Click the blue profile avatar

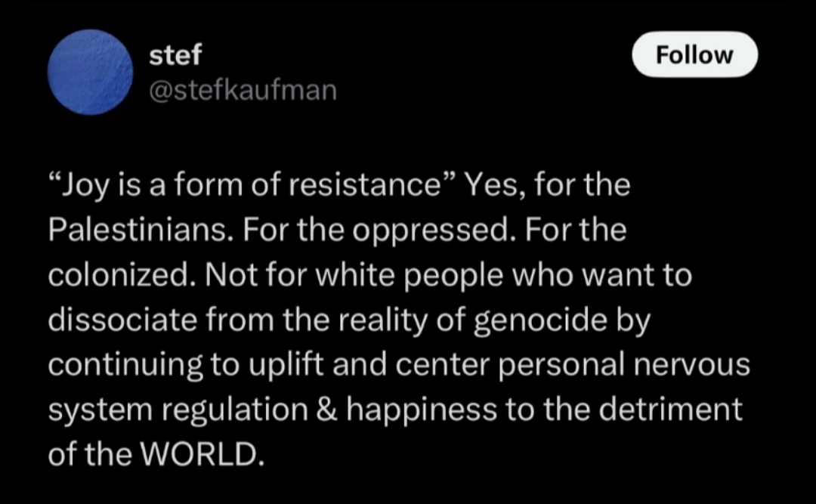90,72
